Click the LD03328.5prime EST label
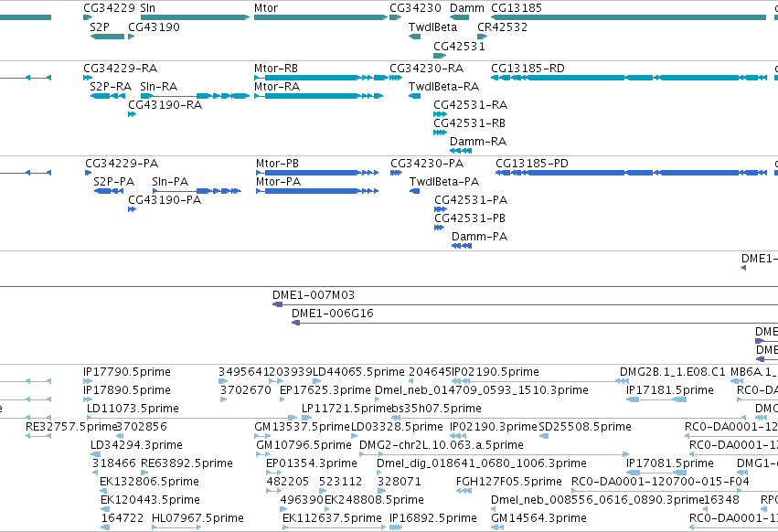The height and width of the screenshot is (532, 778). [397, 427]
